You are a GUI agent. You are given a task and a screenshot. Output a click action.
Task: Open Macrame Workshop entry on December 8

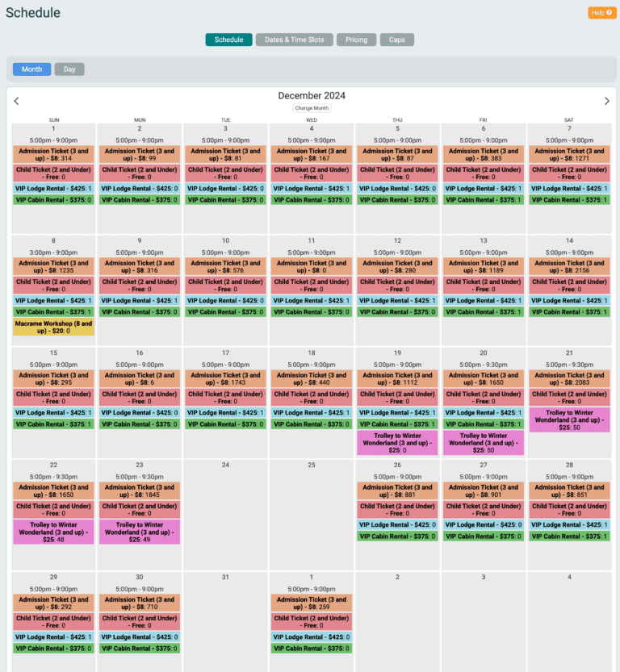tap(53, 327)
